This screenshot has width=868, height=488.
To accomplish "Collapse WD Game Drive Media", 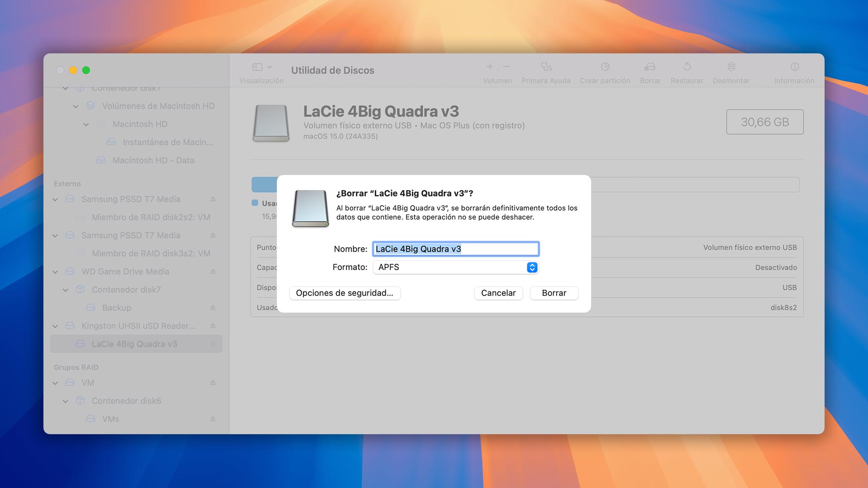I will [55, 272].
